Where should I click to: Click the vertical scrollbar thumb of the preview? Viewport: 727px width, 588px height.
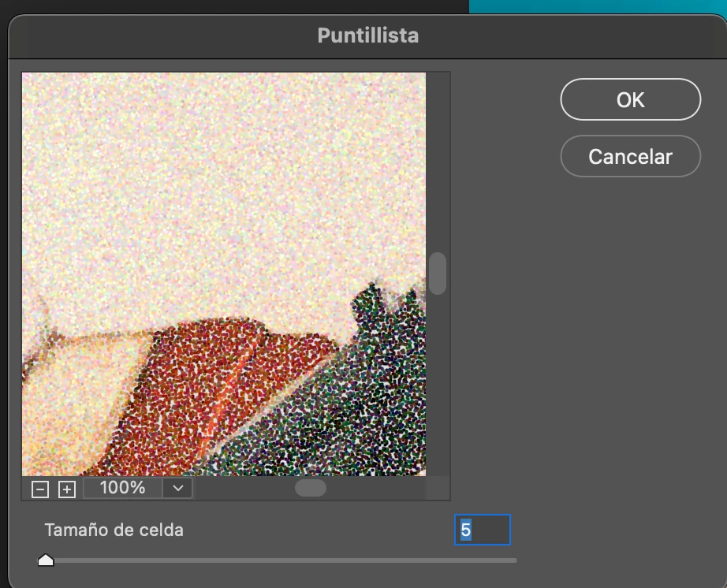(x=438, y=274)
